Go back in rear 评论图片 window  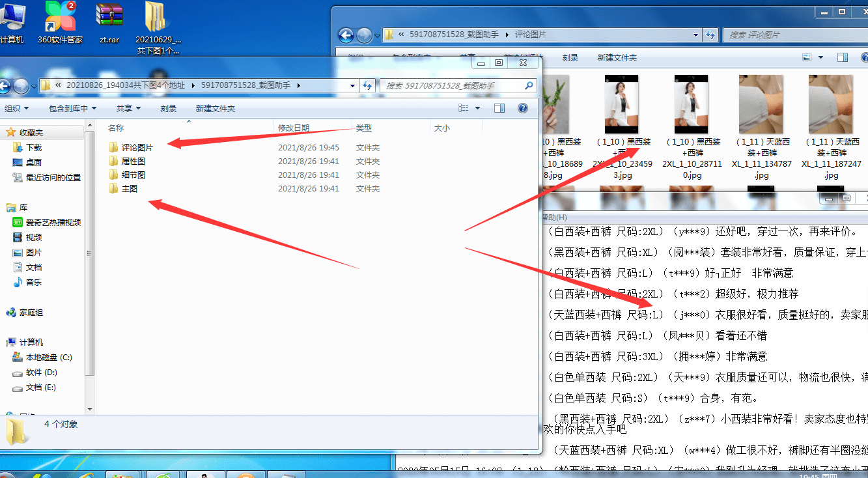346,35
